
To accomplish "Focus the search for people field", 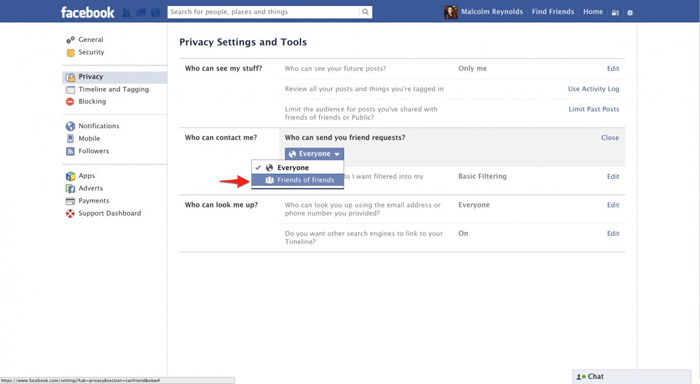I will click(x=263, y=12).
